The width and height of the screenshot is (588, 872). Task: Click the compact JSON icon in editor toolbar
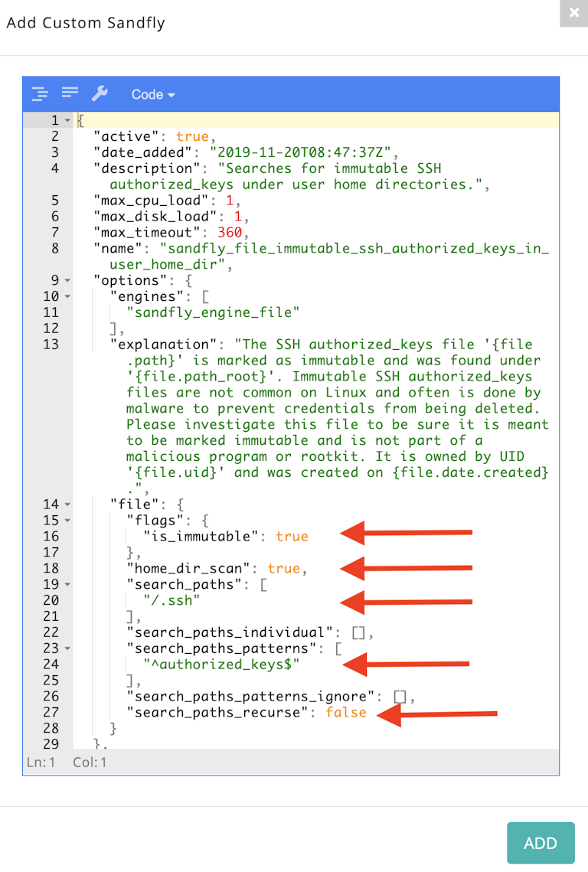click(x=70, y=93)
